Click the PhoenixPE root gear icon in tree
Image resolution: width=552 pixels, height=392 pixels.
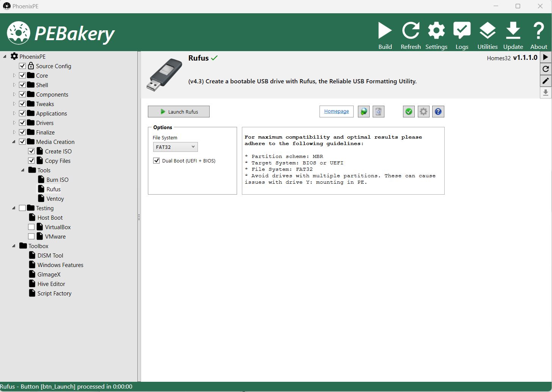(14, 56)
